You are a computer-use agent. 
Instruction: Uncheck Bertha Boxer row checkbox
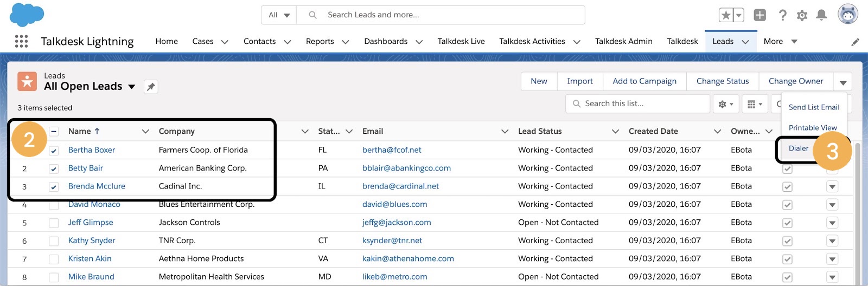click(54, 151)
